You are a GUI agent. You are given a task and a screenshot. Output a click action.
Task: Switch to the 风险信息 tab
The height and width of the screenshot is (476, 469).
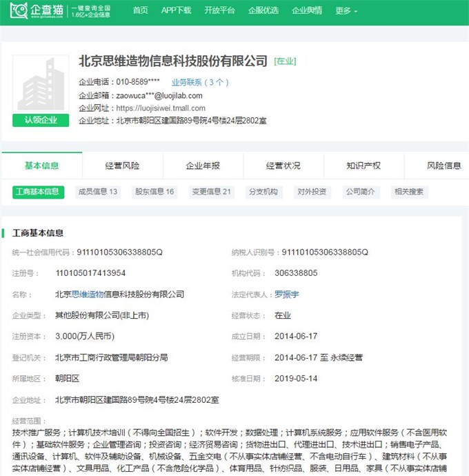point(443,166)
